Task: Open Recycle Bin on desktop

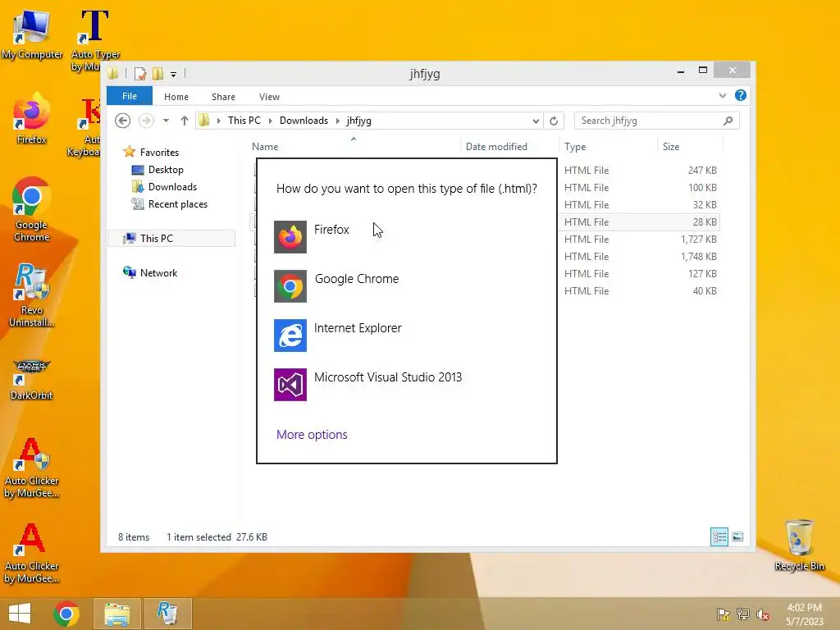Action: coord(799,545)
